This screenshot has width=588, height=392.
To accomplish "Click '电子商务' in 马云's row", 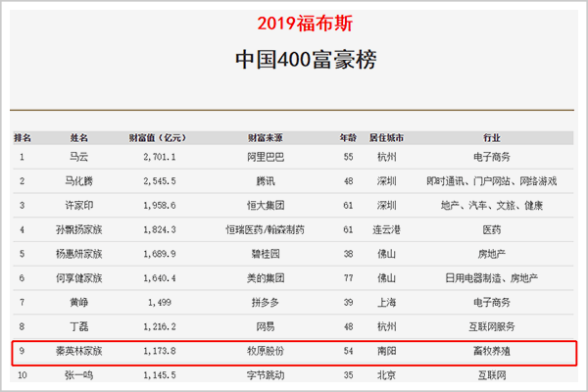I will click(x=492, y=157).
